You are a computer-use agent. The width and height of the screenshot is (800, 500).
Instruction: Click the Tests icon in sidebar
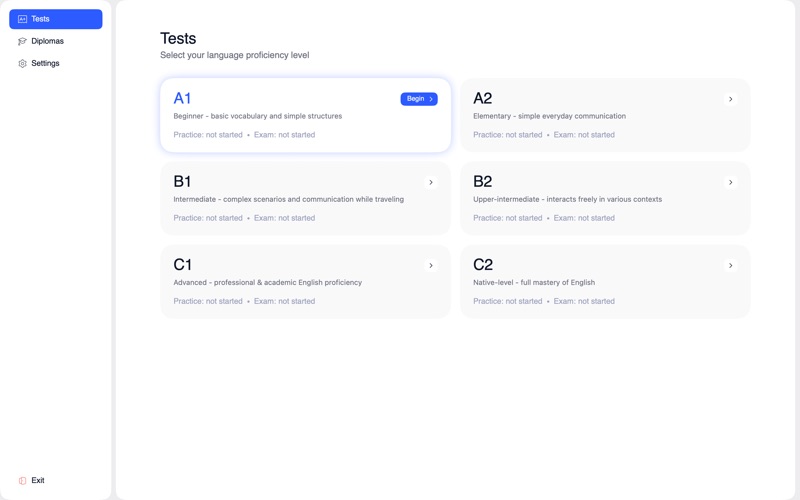[22, 19]
